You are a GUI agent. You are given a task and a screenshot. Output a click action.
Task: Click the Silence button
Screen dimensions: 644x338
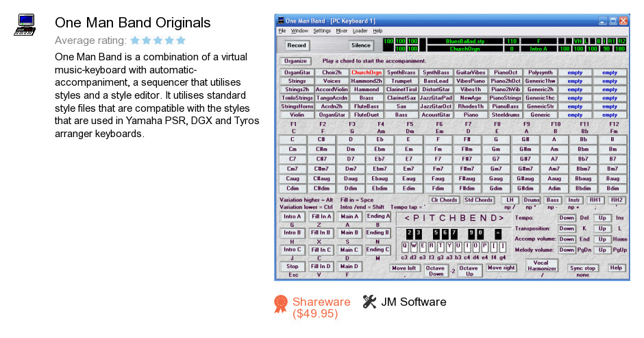(x=360, y=45)
